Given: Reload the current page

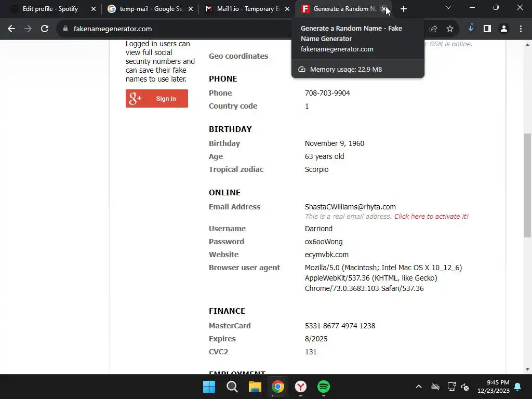Looking at the screenshot, I should [45, 29].
